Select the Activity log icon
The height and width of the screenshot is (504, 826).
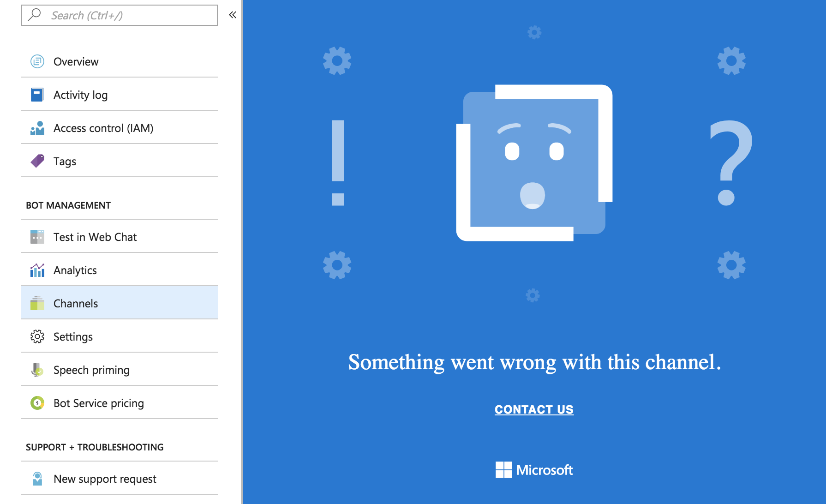click(37, 94)
